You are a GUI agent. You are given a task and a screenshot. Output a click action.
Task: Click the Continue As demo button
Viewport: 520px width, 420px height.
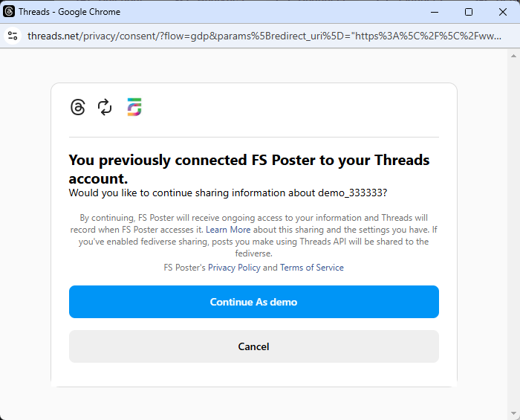(x=254, y=302)
